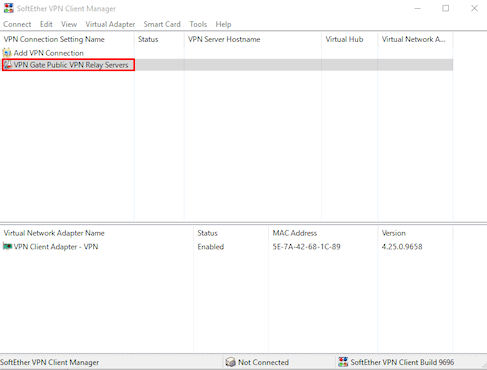The width and height of the screenshot is (487, 370).
Task: Select Add VPN Connection entry
Action: tap(49, 53)
